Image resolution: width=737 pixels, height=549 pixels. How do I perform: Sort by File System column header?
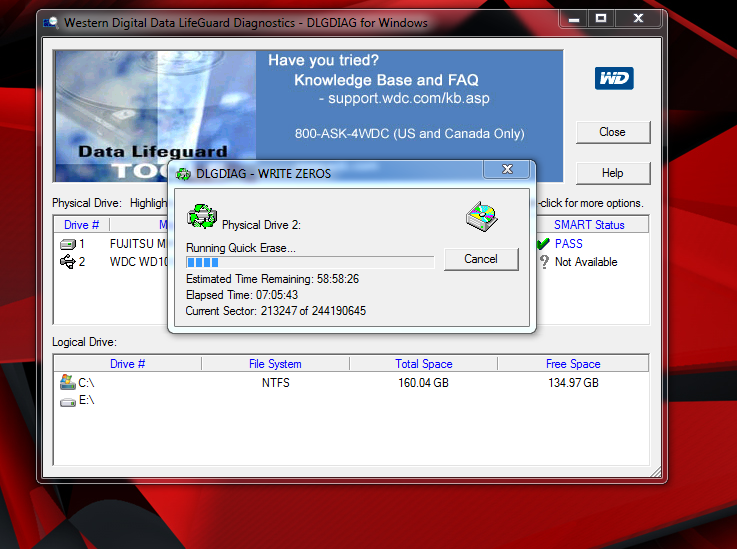point(275,364)
